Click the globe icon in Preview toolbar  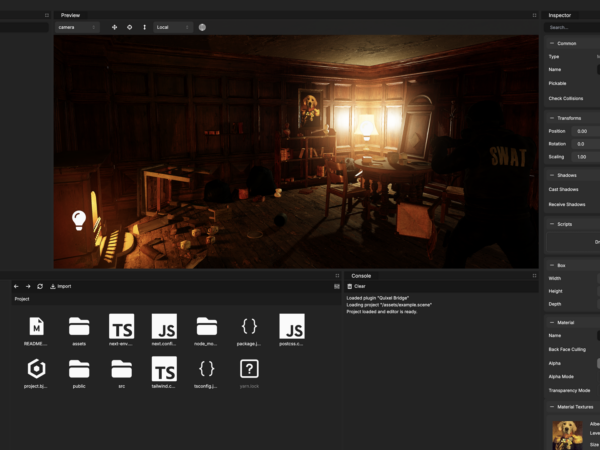202,27
